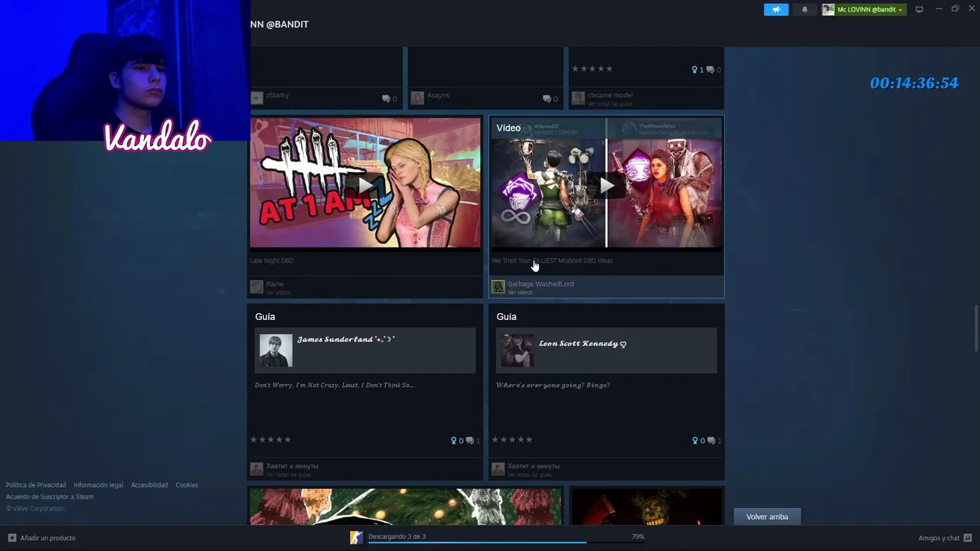The image size is (980, 551).
Task: Open the Christmas-themed artwork thumbnail at bottom
Action: [x=406, y=507]
